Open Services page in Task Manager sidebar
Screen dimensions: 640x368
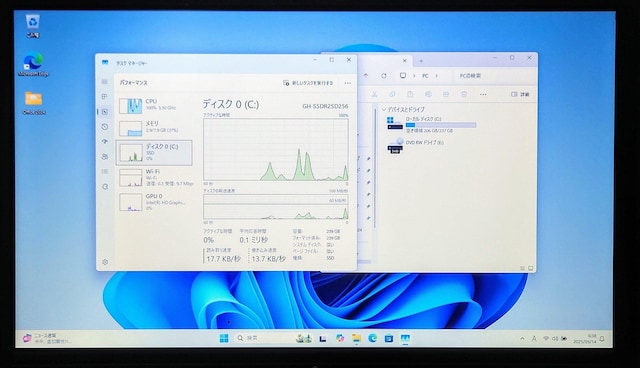coord(105,186)
